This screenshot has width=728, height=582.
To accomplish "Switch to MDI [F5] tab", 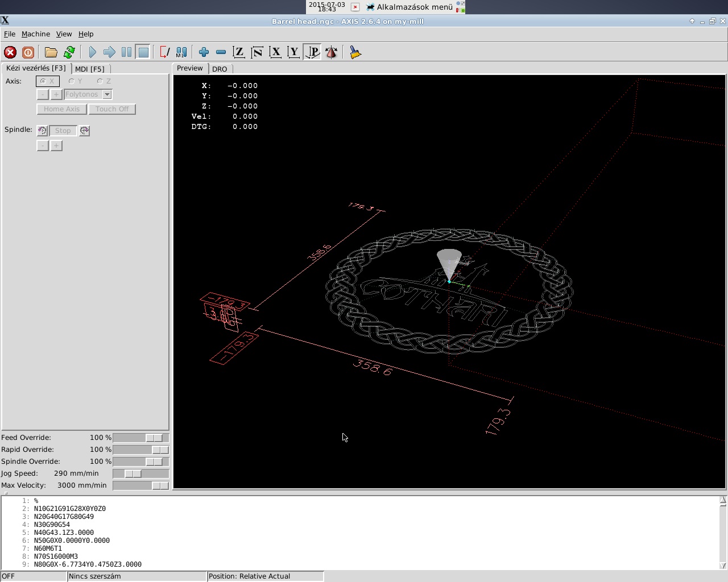I will coord(90,69).
